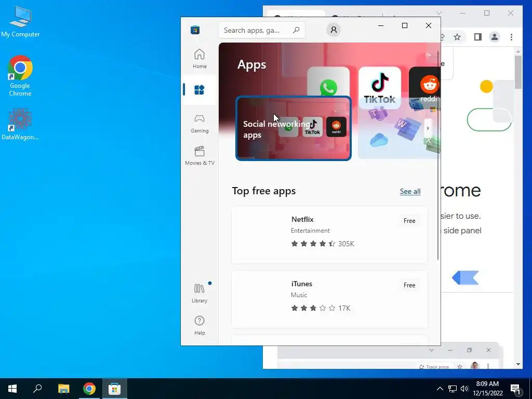This screenshot has height=399, width=532.
Task: Open the Store user account icon
Action: tap(334, 30)
